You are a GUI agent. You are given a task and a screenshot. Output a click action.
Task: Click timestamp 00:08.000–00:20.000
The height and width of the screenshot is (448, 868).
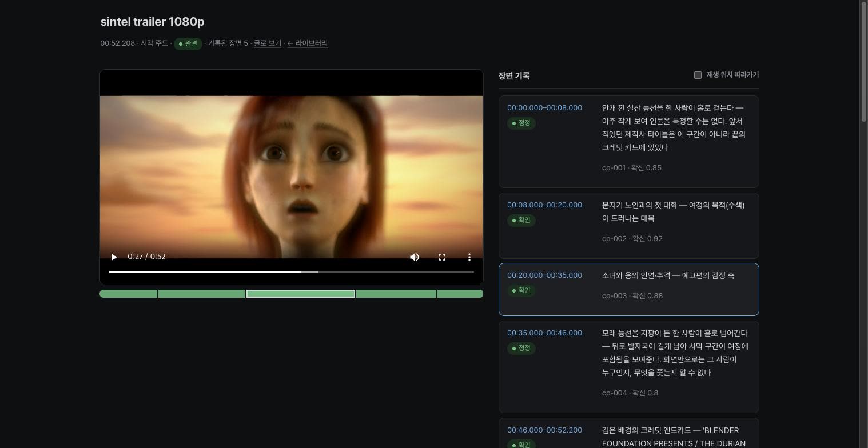544,205
